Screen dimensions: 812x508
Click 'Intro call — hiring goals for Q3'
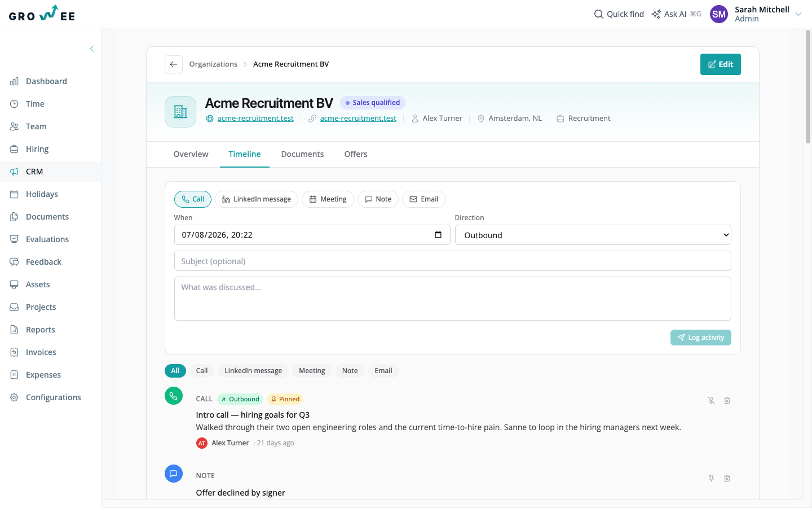[x=253, y=415]
